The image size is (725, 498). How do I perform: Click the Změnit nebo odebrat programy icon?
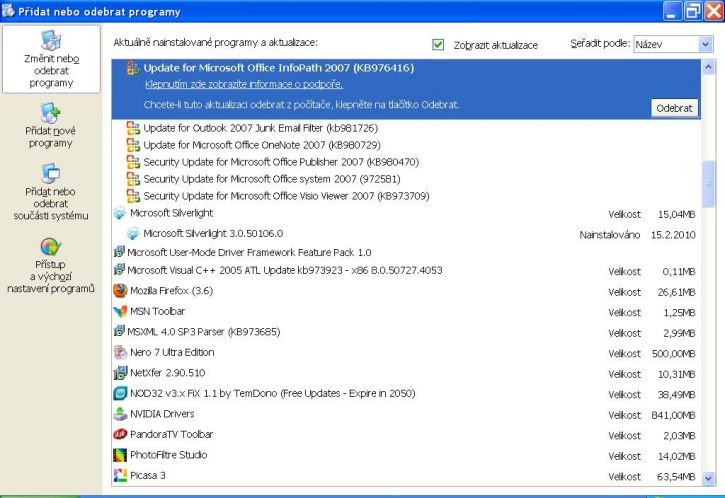[x=51, y=41]
